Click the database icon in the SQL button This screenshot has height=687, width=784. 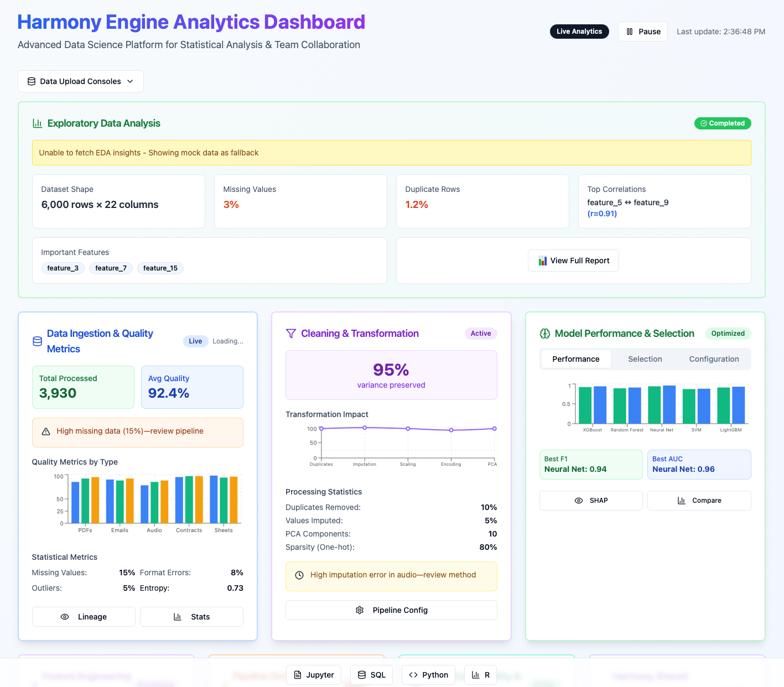(x=362, y=675)
